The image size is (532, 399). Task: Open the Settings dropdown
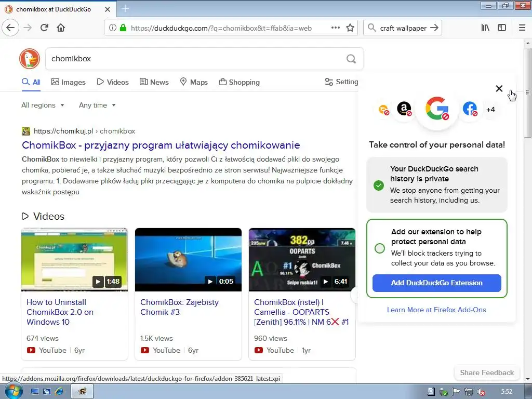click(x=341, y=82)
